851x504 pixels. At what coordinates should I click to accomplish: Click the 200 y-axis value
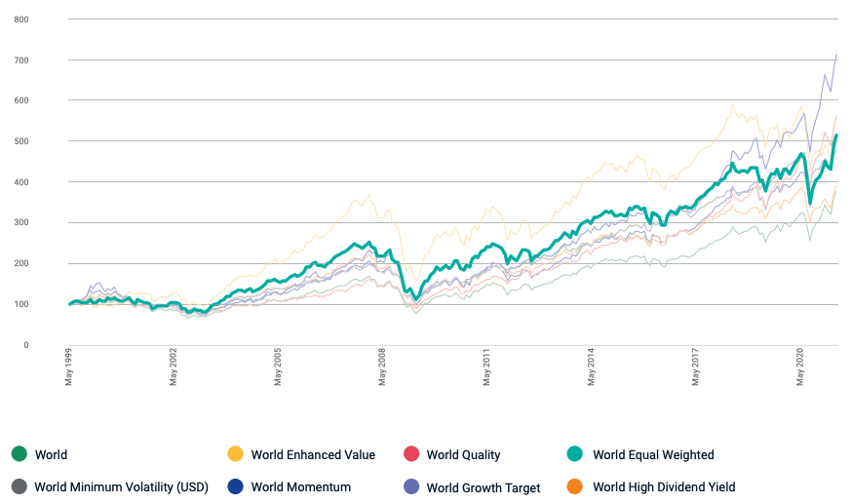pyautogui.click(x=21, y=263)
